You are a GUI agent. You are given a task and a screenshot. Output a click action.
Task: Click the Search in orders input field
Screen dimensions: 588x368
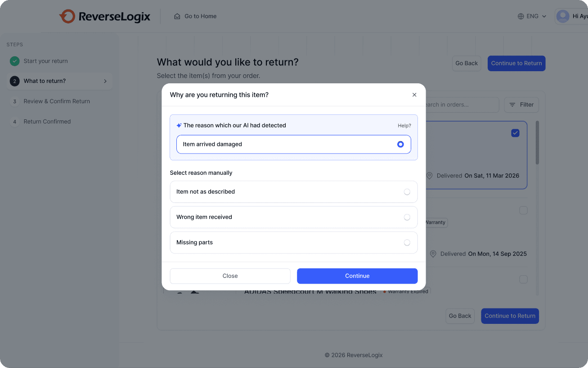461,105
